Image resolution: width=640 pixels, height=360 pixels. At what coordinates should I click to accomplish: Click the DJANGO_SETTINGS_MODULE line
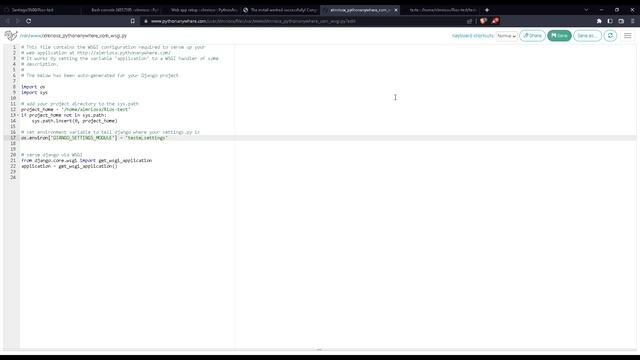click(94, 138)
